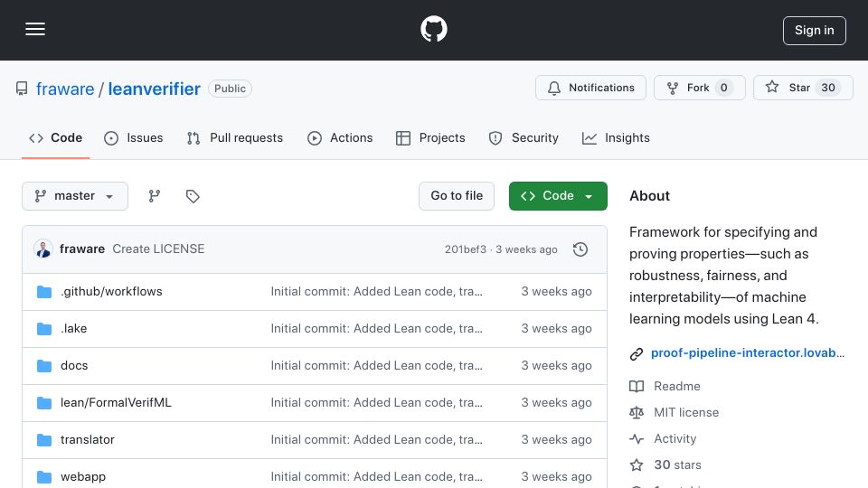Open the hamburger navigation menu
The image size is (868, 488).
(x=35, y=29)
